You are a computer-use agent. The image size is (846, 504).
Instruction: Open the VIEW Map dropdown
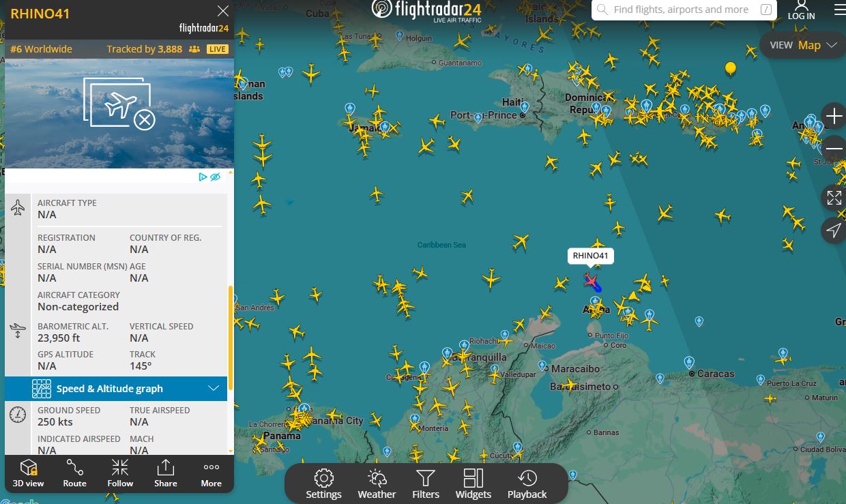803,45
